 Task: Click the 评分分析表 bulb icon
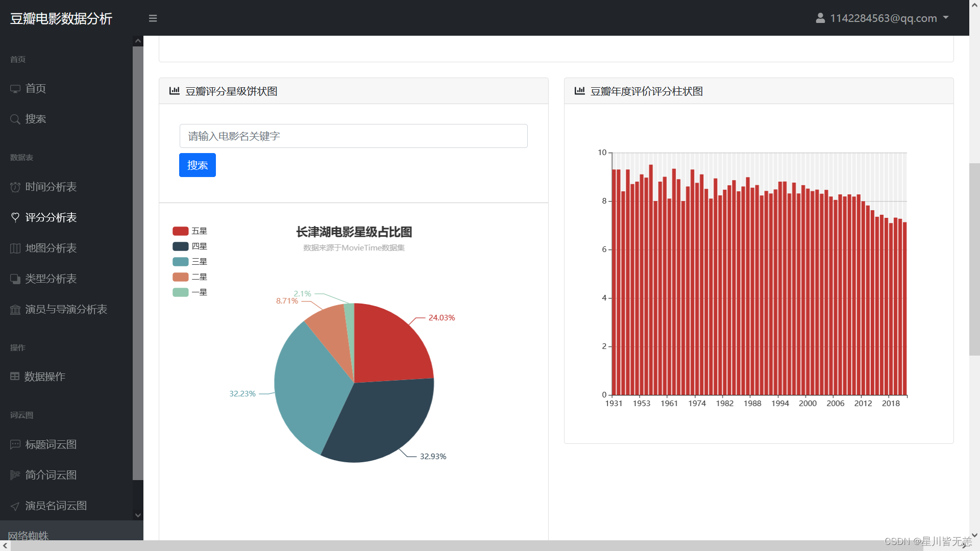(15, 217)
